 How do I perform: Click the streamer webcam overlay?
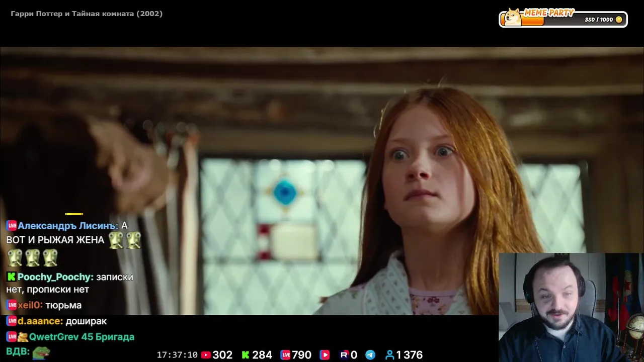point(571,307)
